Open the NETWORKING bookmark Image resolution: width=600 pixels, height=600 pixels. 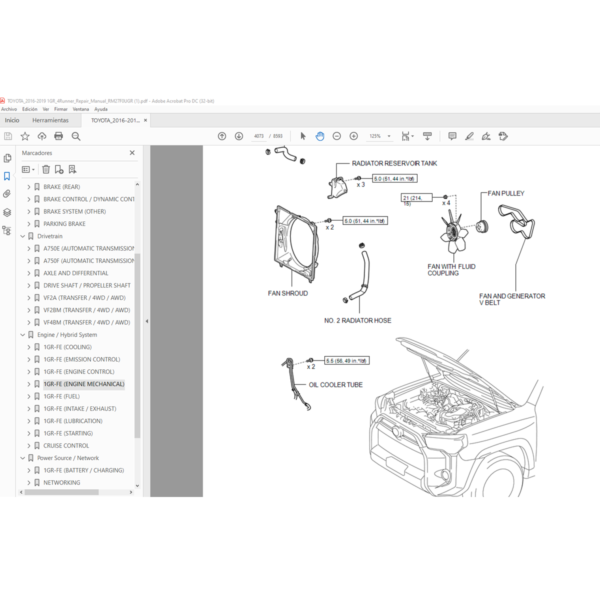[x=62, y=483]
